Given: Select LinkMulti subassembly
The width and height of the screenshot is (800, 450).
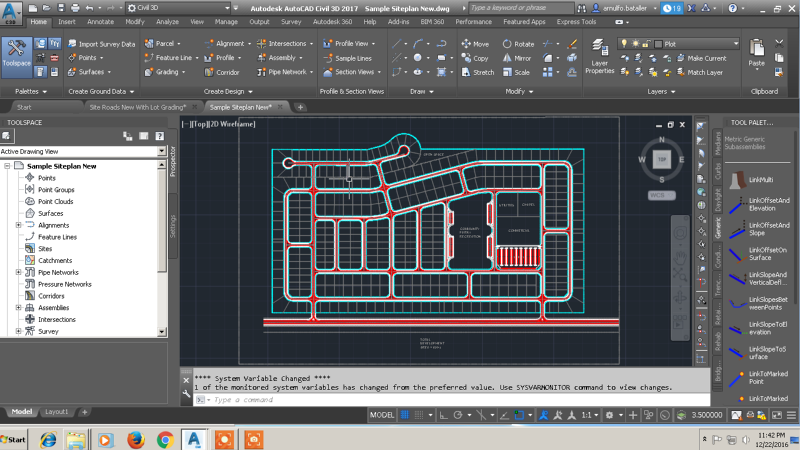Looking at the screenshot, I should click(x=758, y=180).
